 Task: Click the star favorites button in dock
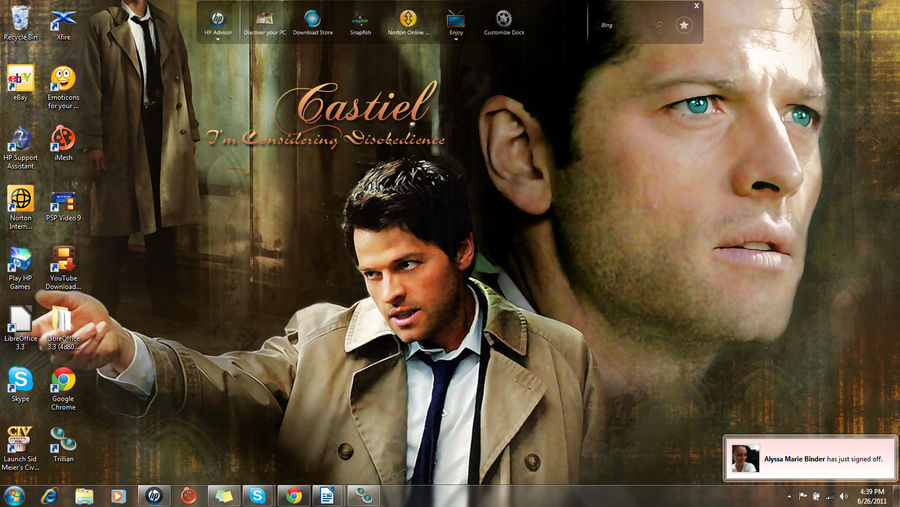tap(684, 25)
